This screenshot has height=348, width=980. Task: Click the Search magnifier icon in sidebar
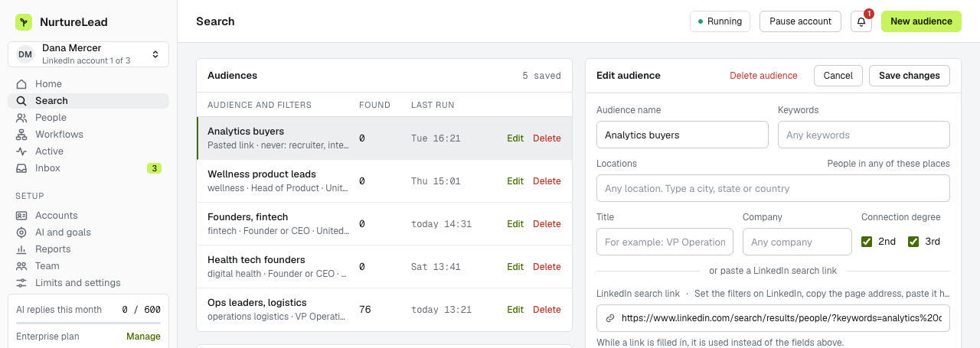coord(21,101)
